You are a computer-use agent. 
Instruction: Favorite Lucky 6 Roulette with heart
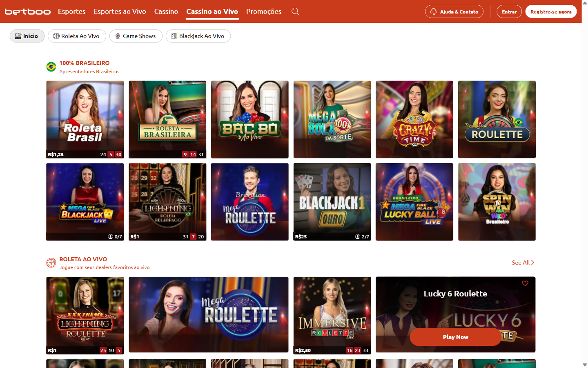tap(525, 283)
